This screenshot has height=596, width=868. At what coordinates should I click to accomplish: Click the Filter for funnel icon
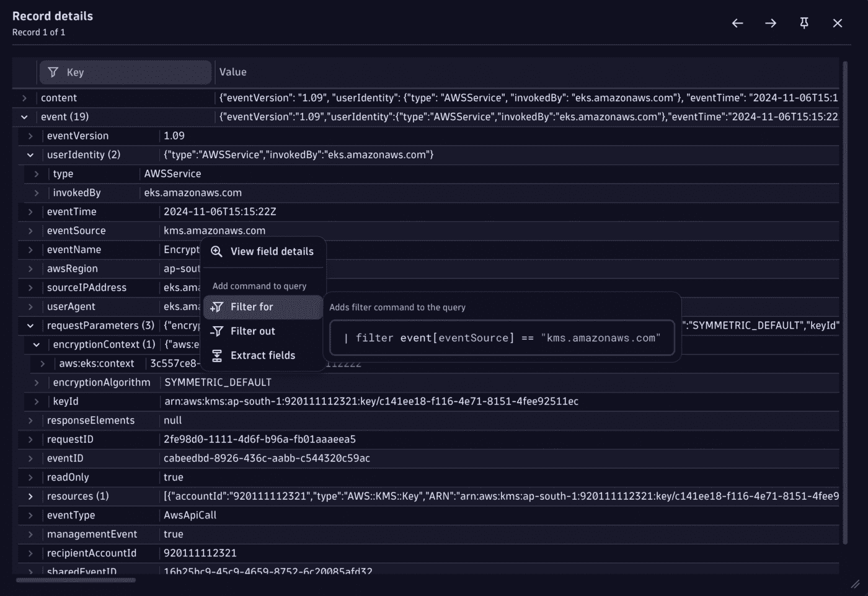216,307
